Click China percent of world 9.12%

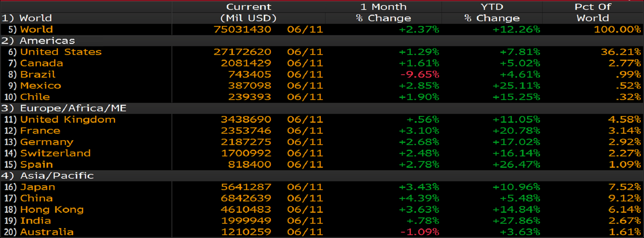[x=625, y=198]
